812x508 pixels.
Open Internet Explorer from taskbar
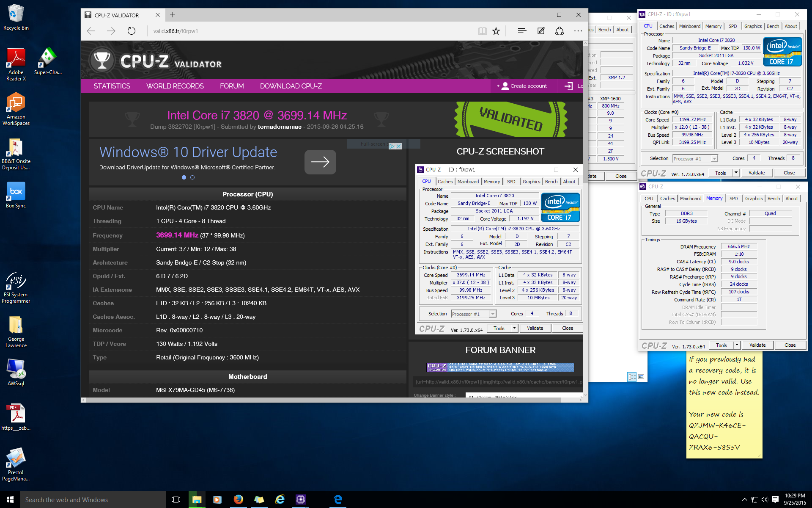(280, 500)
